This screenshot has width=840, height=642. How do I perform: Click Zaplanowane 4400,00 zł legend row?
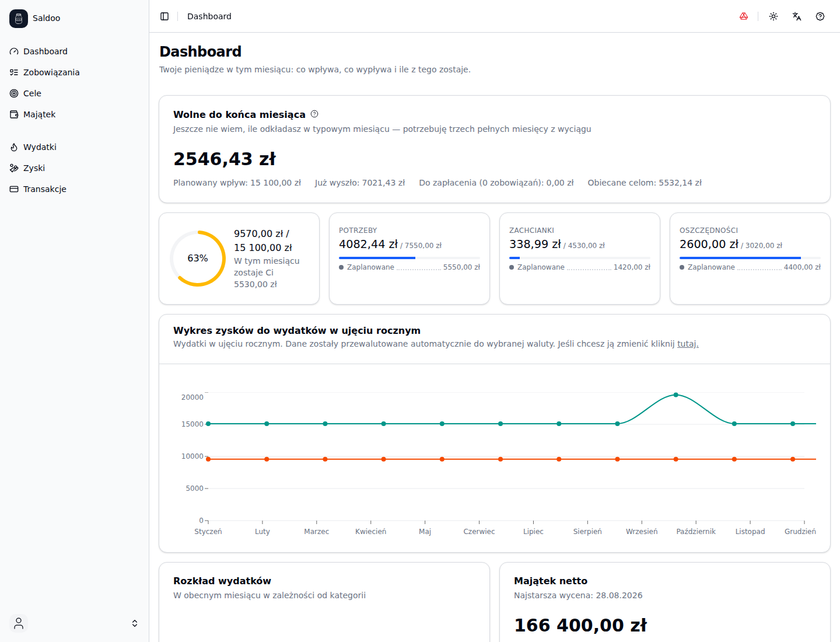750,267
